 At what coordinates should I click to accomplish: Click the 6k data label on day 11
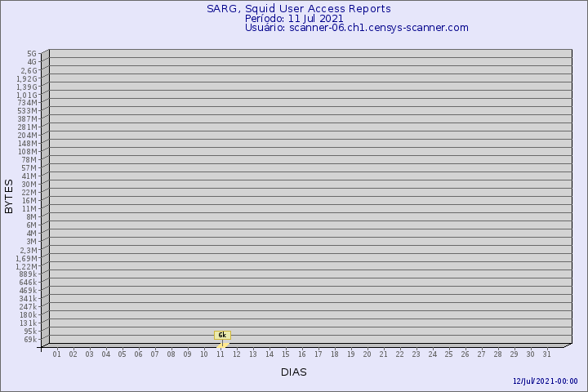[x=222, y=335]
